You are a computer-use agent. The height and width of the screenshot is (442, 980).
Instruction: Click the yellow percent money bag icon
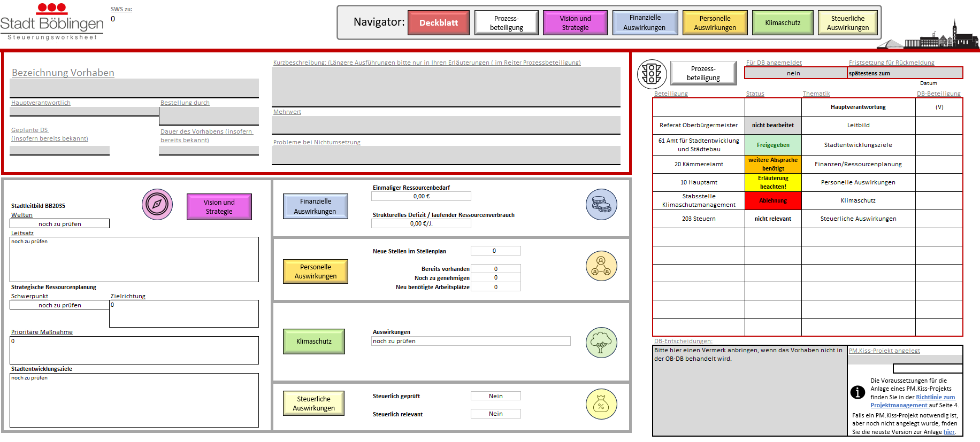coord(601,404)
